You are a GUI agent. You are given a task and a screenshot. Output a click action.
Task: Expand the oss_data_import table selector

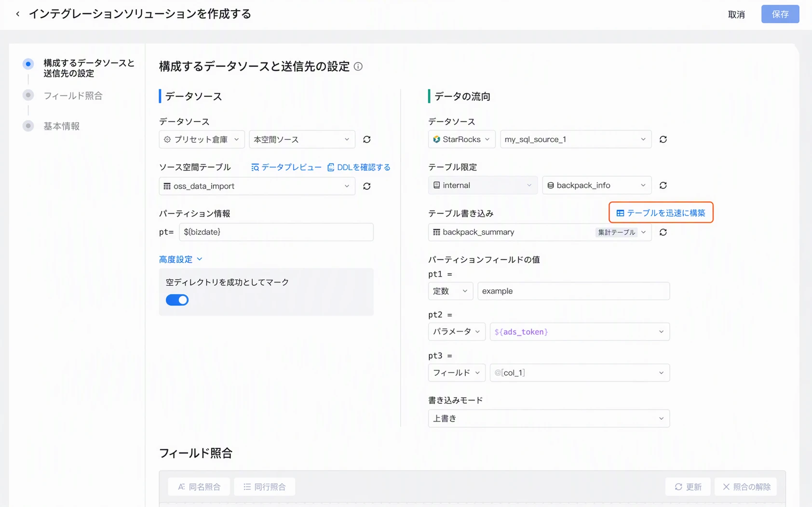tap(257, 186)
